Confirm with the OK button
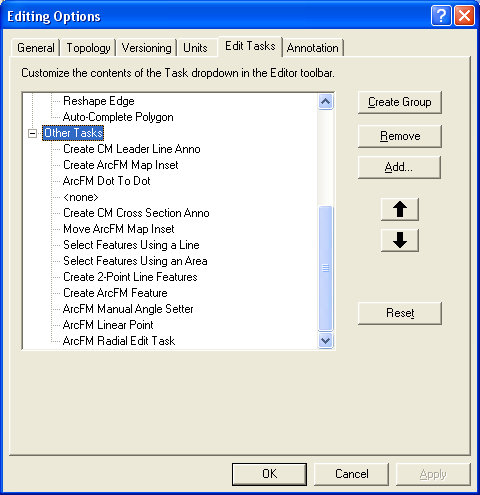Viewport: 480px width, 495px height. point(269,474)
